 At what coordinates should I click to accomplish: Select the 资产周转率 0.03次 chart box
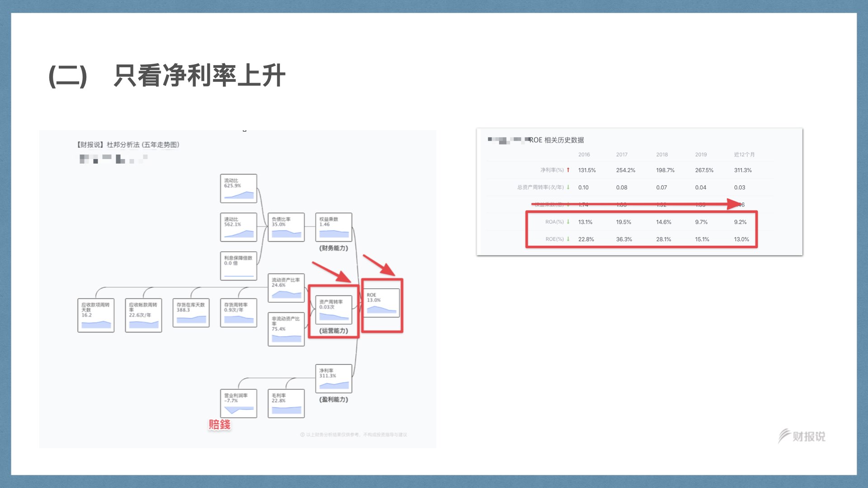(334, 310)
